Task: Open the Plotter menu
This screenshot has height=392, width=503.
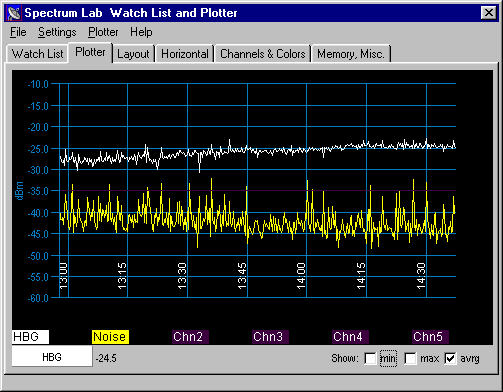Action: pyautogui.click(x=103, y=32)
